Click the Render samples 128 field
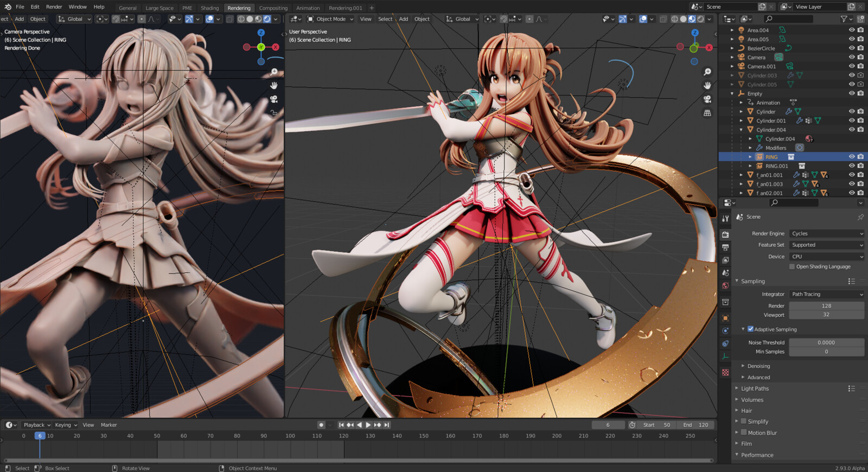 click(x=827, y=306)
